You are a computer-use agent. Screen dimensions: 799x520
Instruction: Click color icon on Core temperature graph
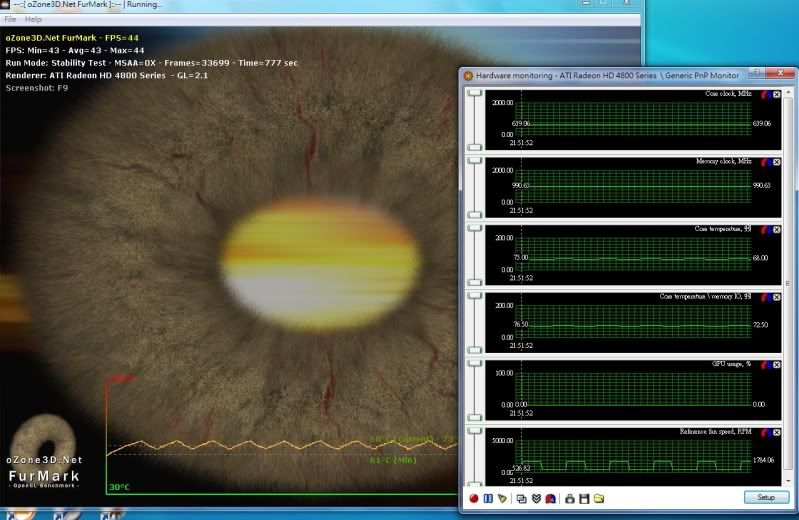click(x=765, y=229)
